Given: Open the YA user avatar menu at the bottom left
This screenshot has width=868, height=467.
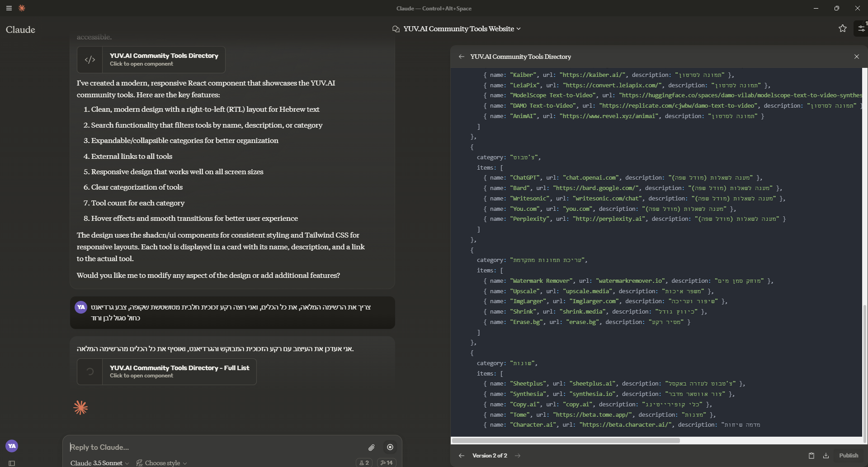Looking at the screenshot, I should (x=12, y=446).
